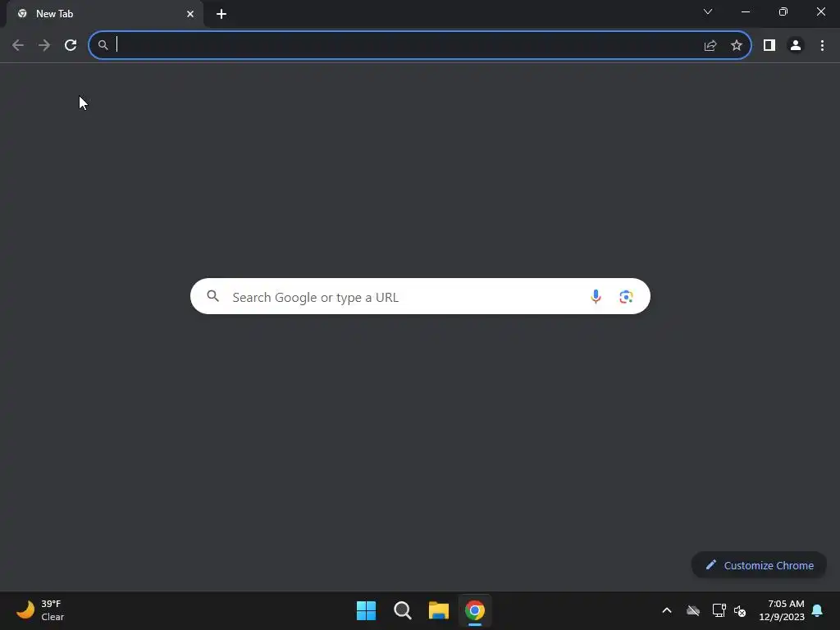Select the New Tab tab
Image resolution: width=840 pixels, height=630 pixels.
pyautogui.click(x=104, y=14)
